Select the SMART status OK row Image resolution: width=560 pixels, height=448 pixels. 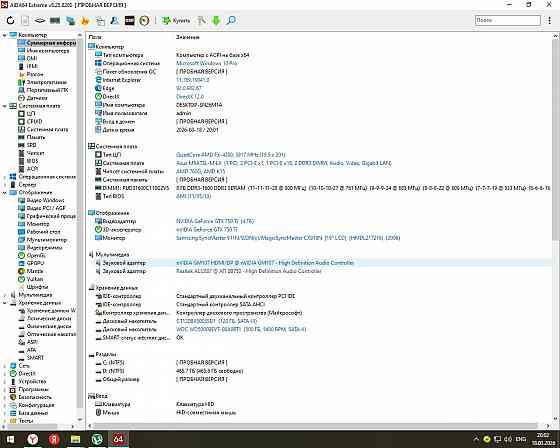point(320,338)
